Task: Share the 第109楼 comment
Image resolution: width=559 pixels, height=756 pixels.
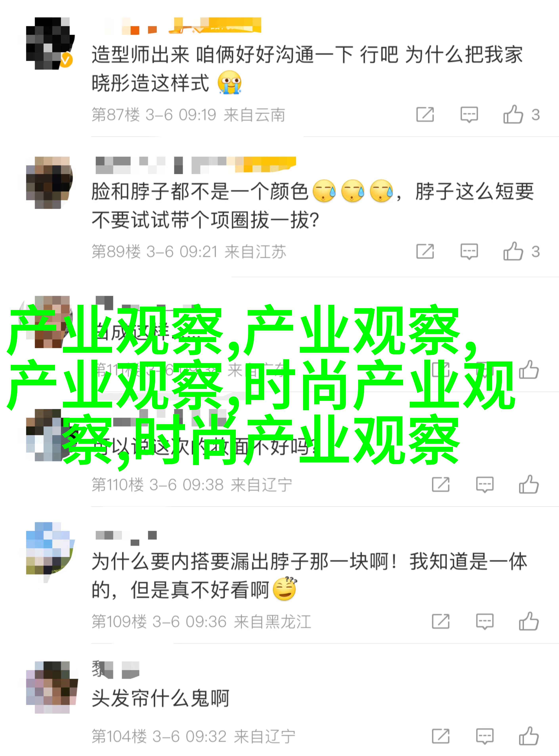Action: pos(441,621)
